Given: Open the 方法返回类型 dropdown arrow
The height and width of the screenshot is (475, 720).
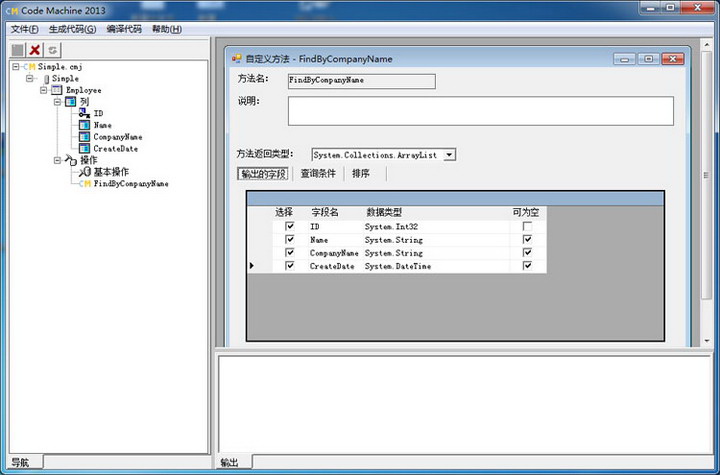Looking at the screenshot, I should click(450, 155).
